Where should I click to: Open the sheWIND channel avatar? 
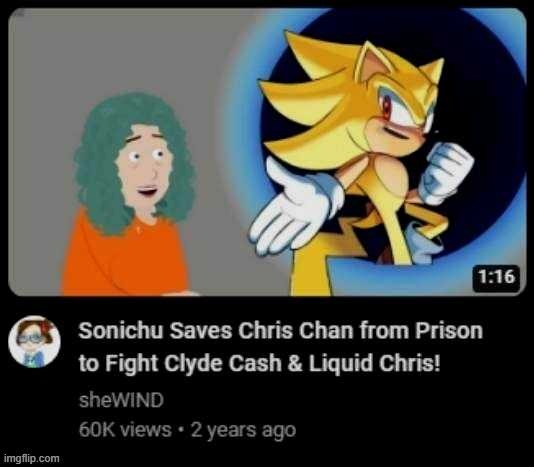click(34, 342)
